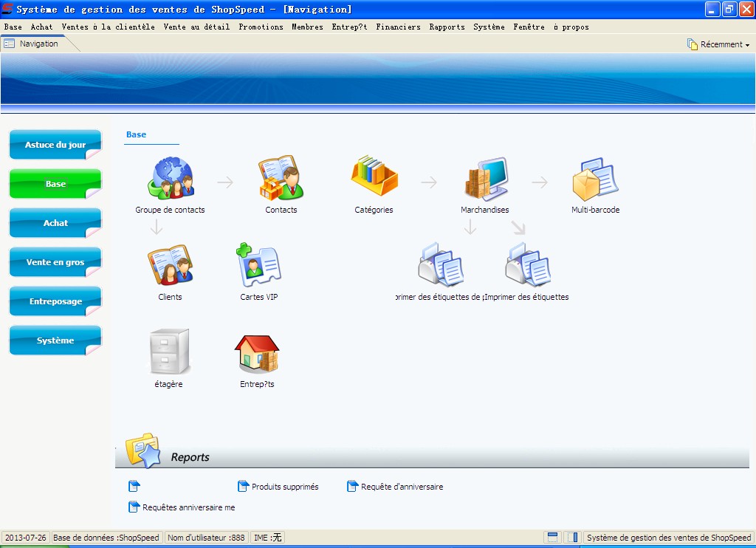Click the Astuce du jour sidebar button
This screenshot has width=756, height=548.
(55, 144)
